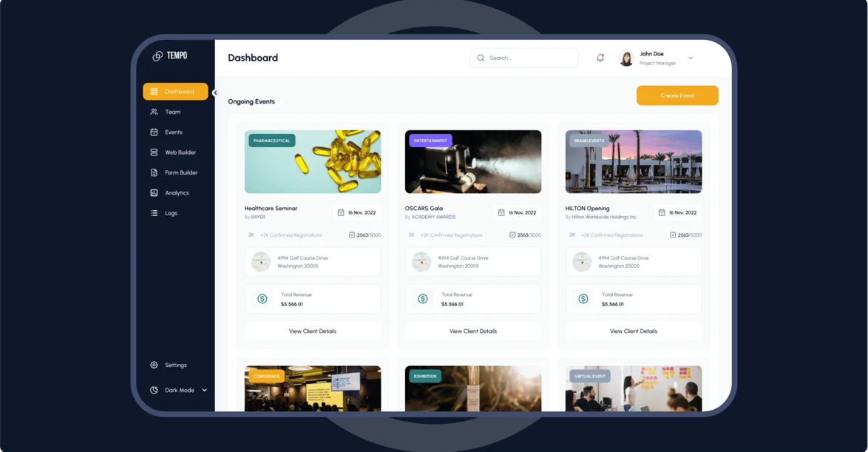Open the Settings gear icon
Image resolution: width=868 pixels, height=452 pixels.
pyautogui.click(x=154, y=365)
